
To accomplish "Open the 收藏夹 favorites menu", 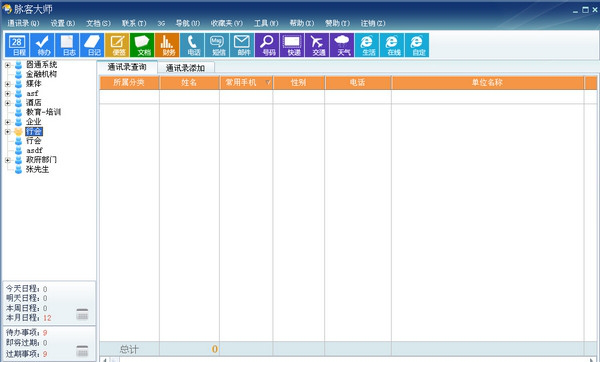I will point(227,23).
